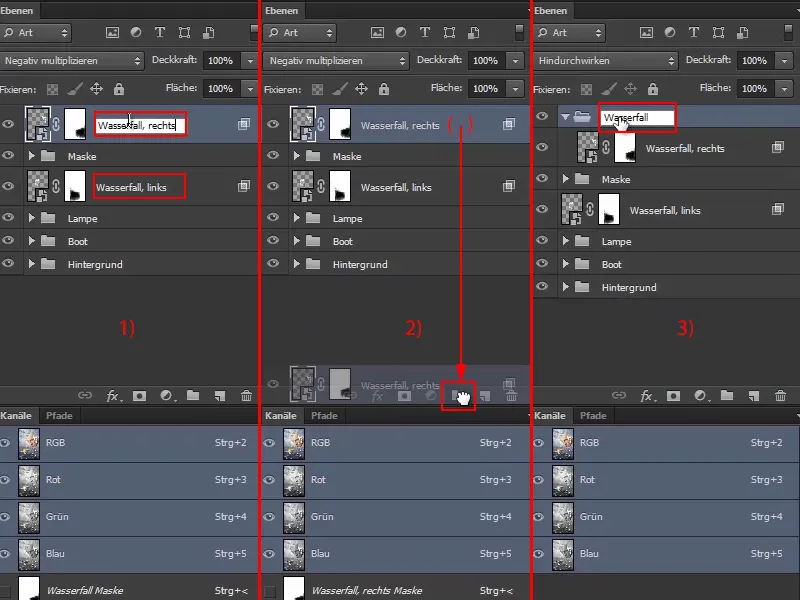Click link layers icon in left panel footer
Viewport: 800px width, 600px height.
coord(85,395)
